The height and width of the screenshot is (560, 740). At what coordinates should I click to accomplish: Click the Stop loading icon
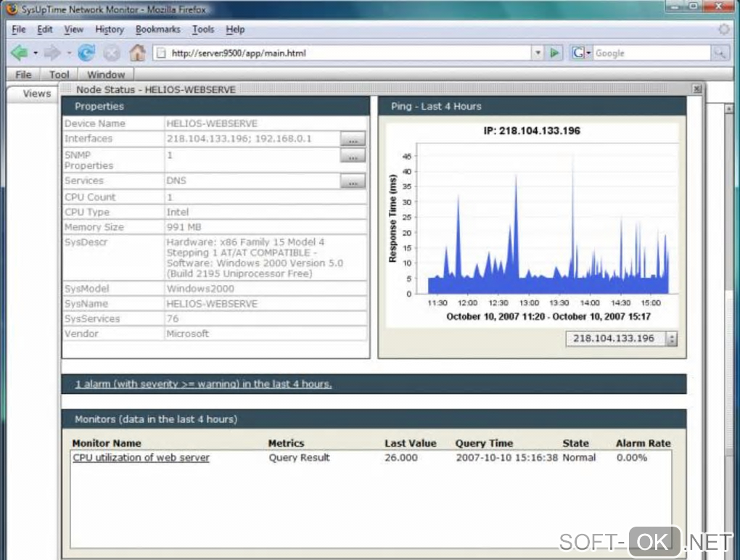[111, 53]
